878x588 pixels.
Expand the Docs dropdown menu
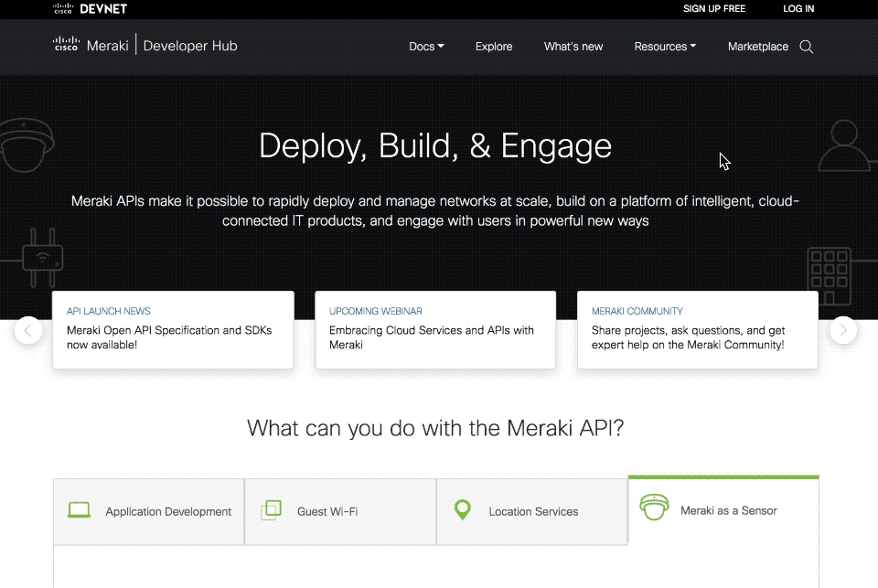(x=426, y=47)
